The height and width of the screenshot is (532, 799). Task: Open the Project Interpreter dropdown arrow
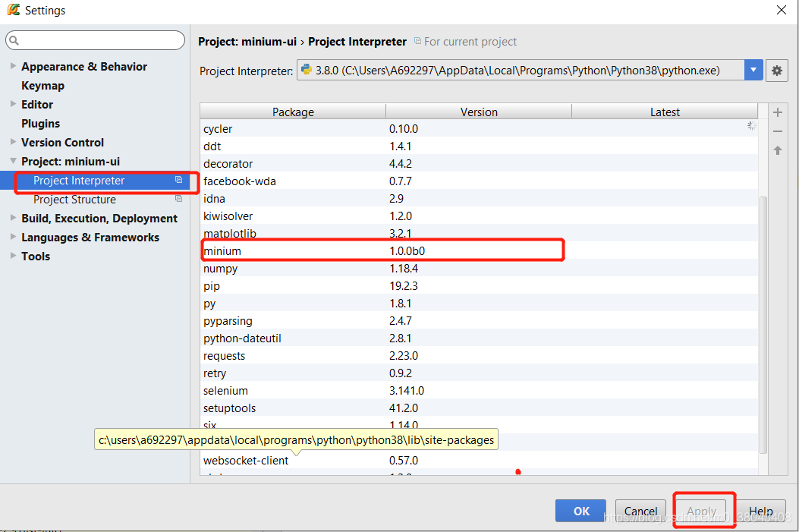coord(753,71)
